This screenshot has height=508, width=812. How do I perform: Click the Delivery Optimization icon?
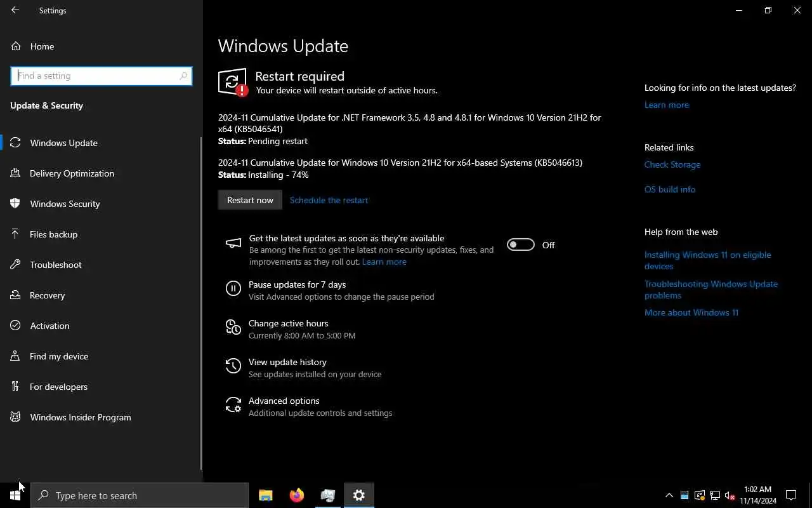point(15,173)
